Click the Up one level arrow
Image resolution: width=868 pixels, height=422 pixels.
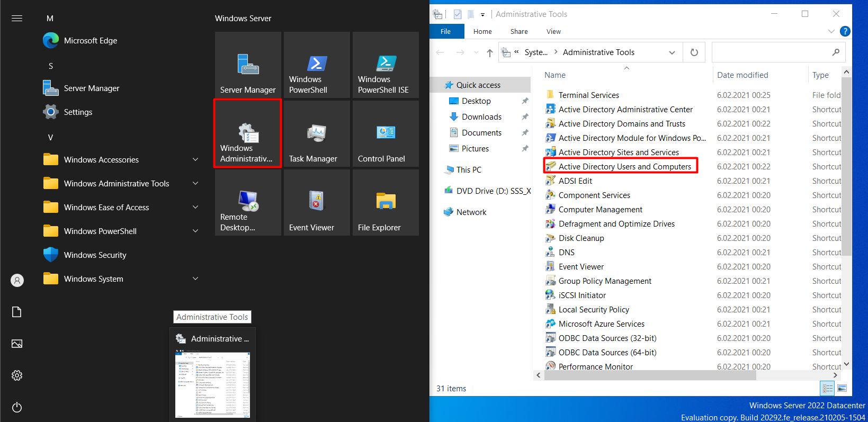tap(490, 52)
